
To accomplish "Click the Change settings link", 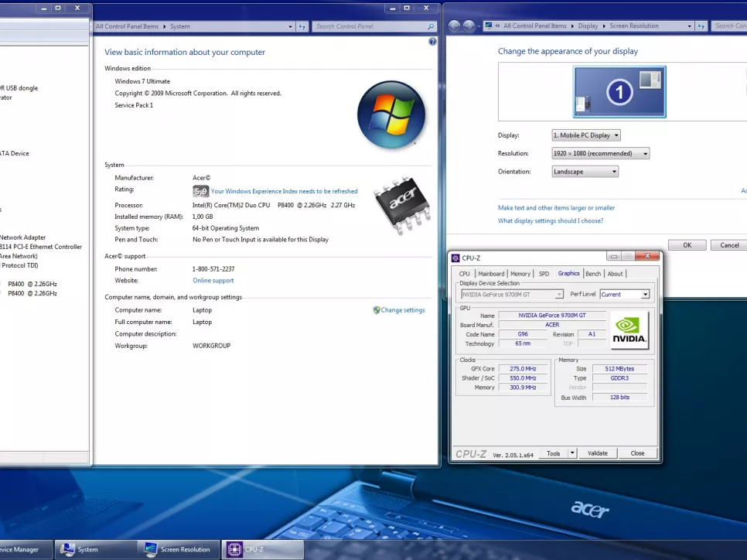I will (x=403, y=310).
